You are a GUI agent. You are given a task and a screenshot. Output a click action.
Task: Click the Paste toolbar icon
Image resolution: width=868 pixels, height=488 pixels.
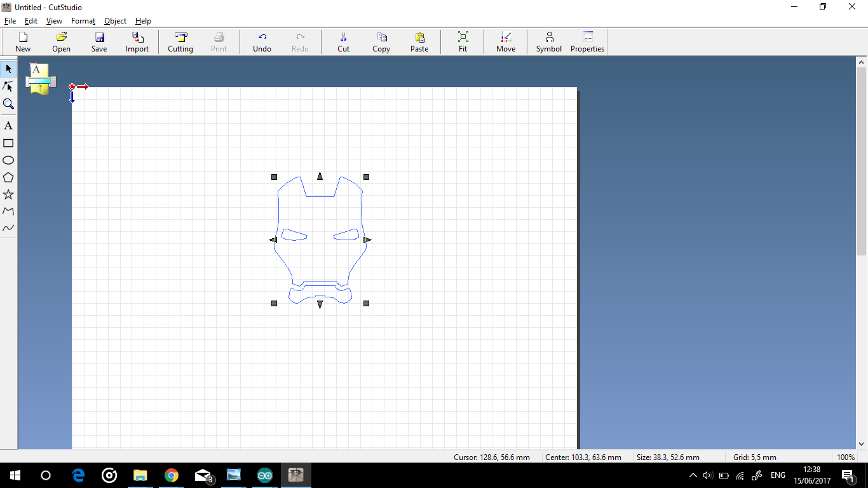419,42
